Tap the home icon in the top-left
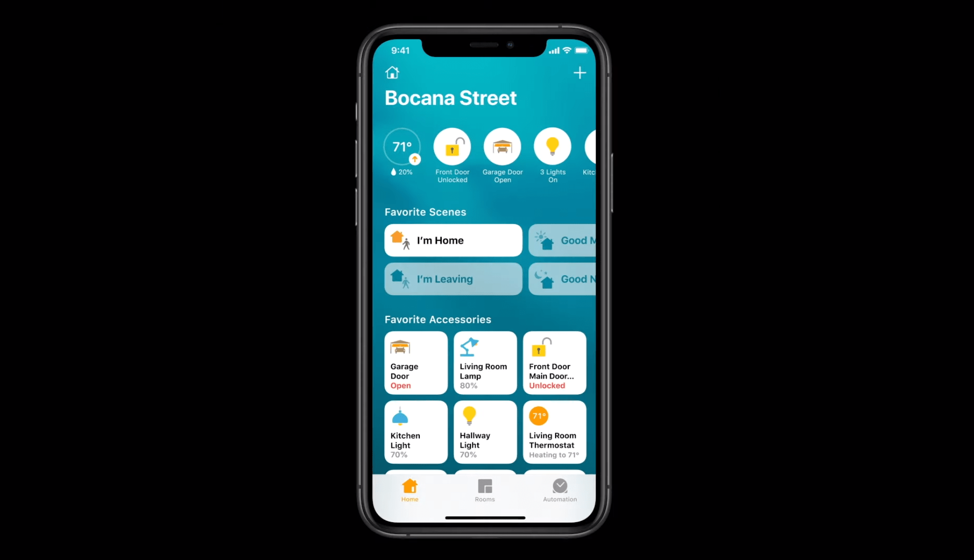The width and height of the screenshot is (974, 560). (392, 72)
